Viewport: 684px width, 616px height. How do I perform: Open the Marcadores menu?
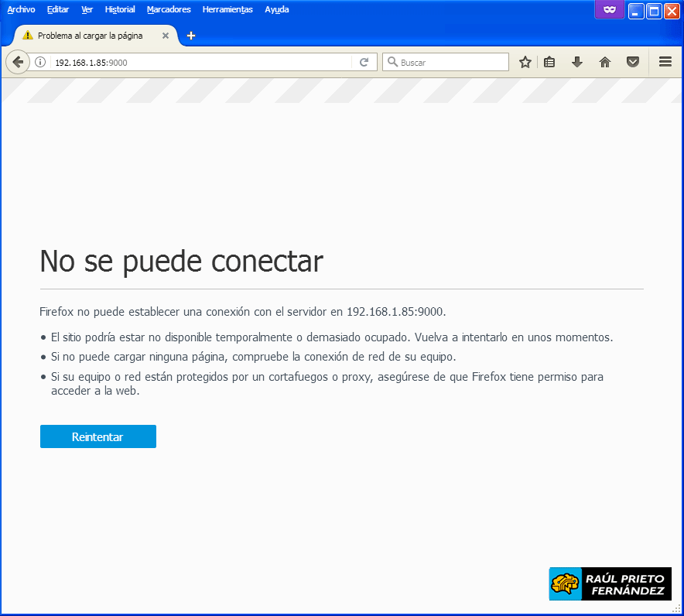[169, 9]
